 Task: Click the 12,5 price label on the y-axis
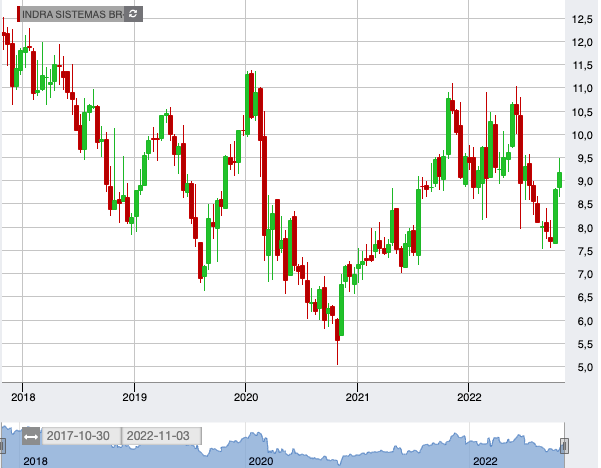coord(583,19)
